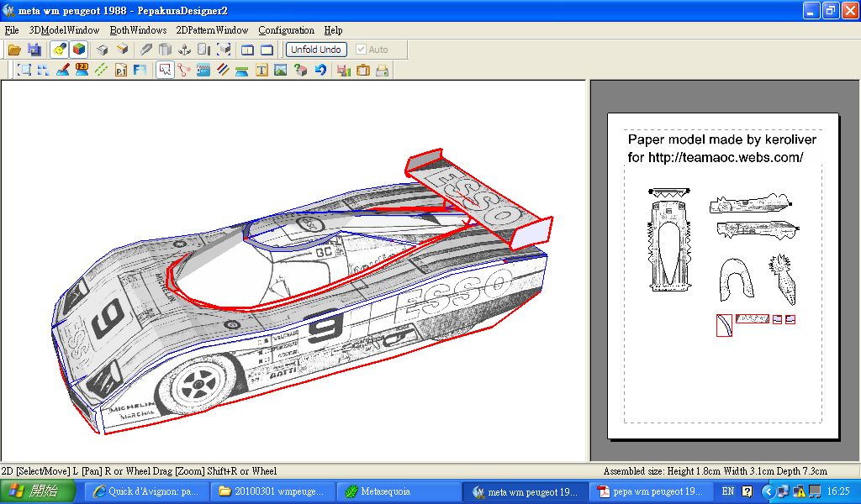Click the Save floppy disk icon
Image resolution: width=861 pixels, height=504 pixels.
pos(34,50)
